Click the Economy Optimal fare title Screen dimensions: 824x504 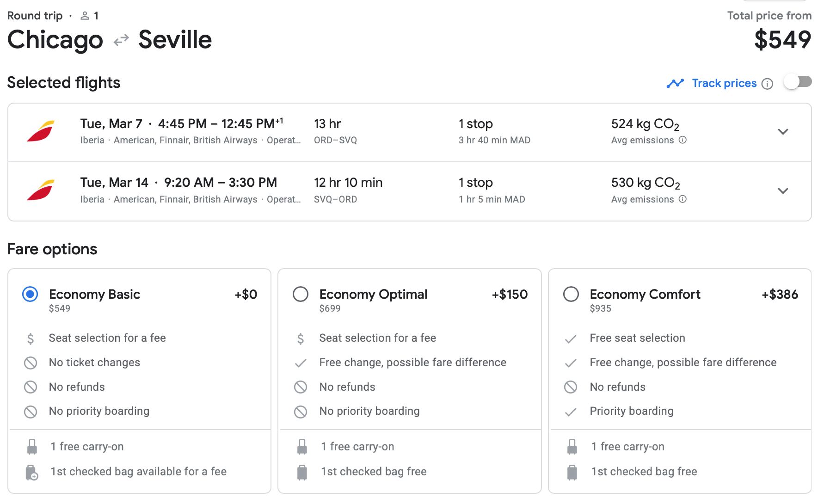coord(373,294)
